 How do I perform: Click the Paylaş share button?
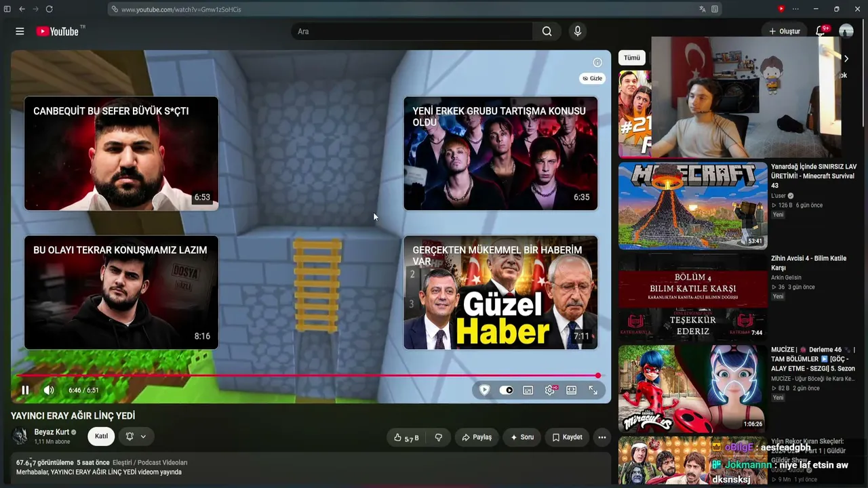[477, 438]
